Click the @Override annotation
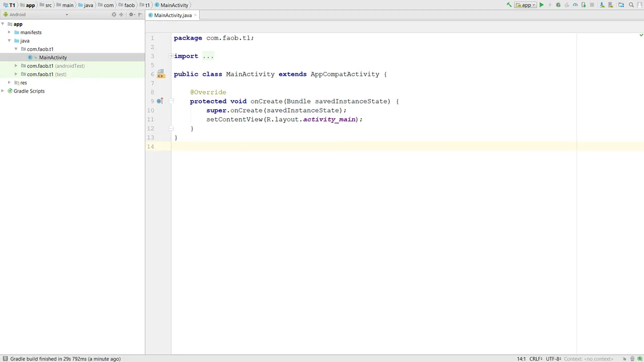This screenshot has width=644, height=362. [208, 92]
